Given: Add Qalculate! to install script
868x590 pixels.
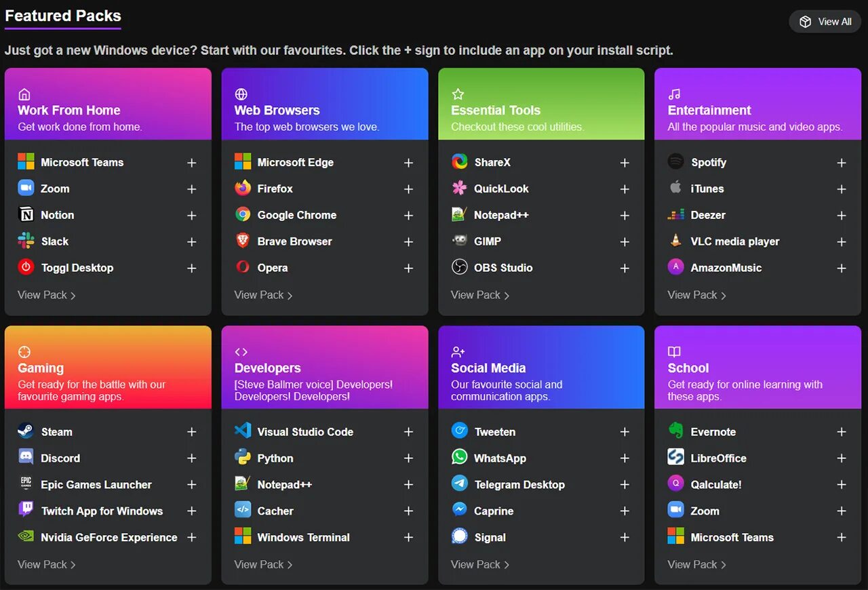Looking at the screenshot, I should click(x=842, y=485).
